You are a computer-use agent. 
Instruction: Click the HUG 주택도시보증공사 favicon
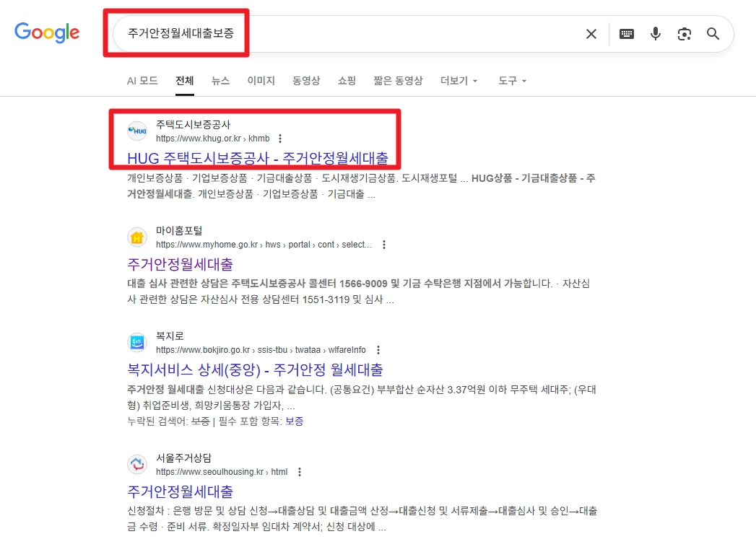click(137, 130)
